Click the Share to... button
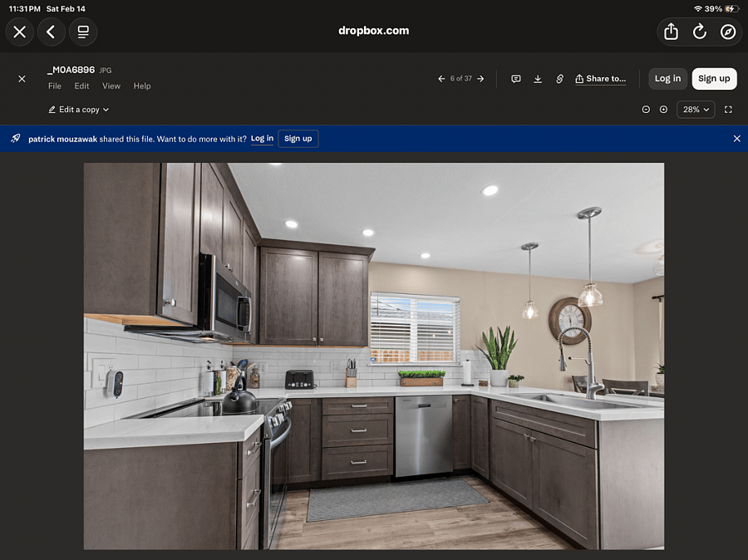This screenshot has height=560, width=748. [601, 79]
